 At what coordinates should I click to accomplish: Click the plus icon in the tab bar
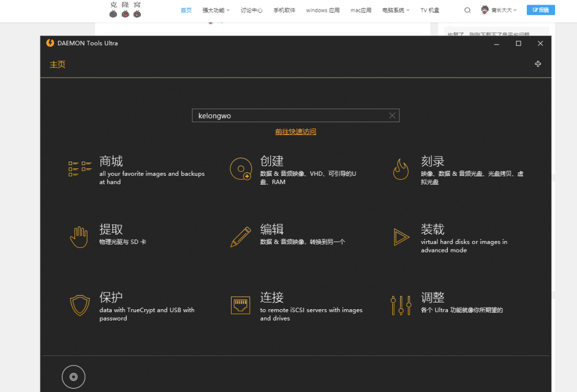(x=538, y=64)
